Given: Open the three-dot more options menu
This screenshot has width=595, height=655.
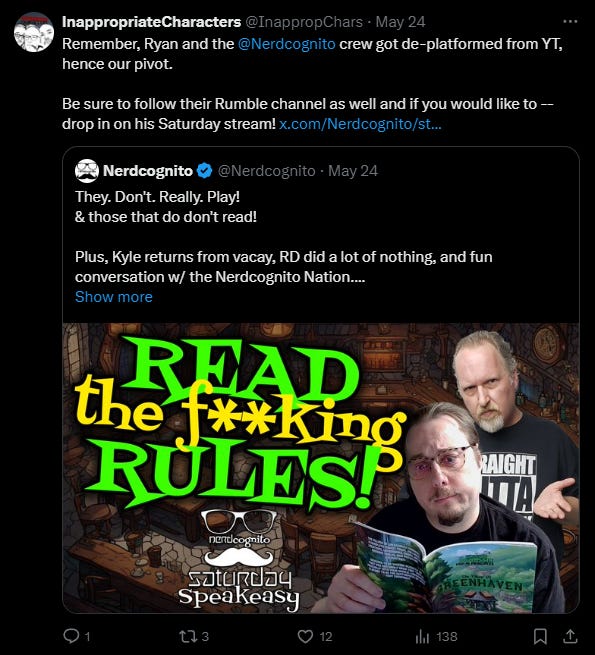Looking at the screenshot, I should 570,21.
